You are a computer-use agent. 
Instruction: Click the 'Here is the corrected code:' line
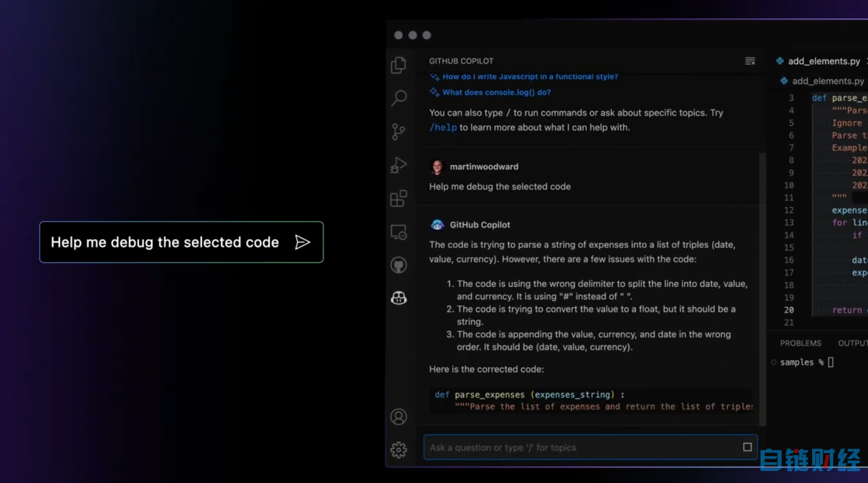coord(486,369)
